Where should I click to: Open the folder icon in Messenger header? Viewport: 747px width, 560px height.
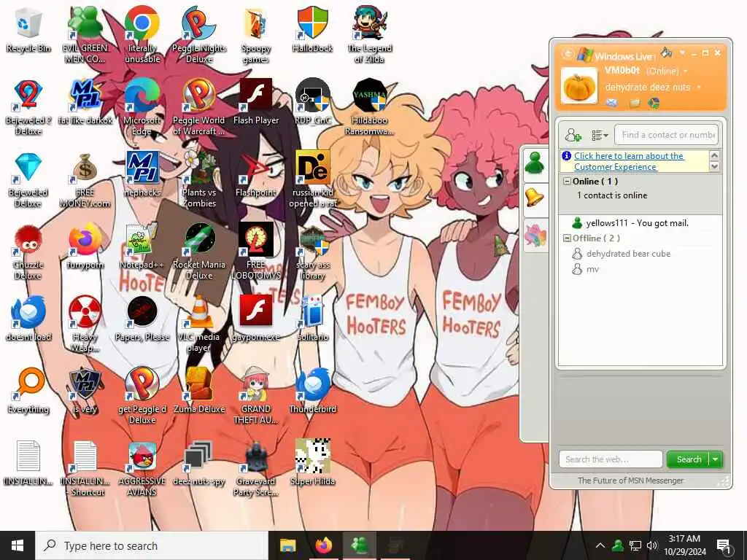tap(634, 102)
